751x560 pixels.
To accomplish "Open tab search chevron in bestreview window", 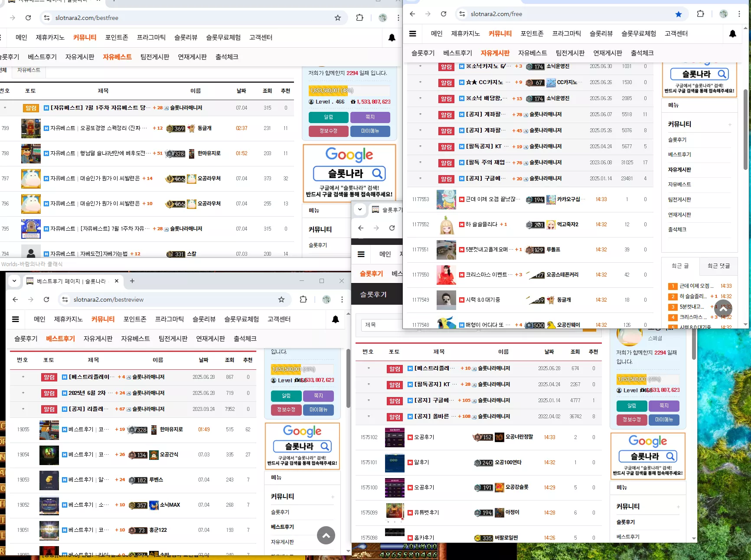I will click(14, 281).
